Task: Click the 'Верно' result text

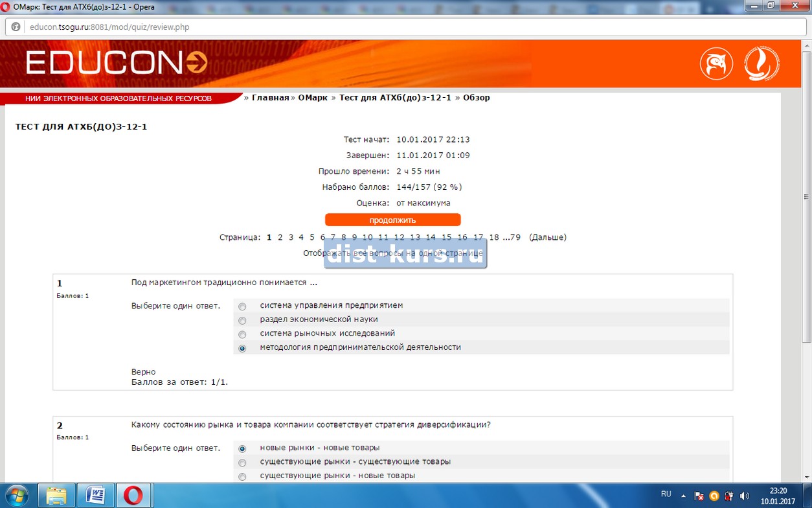Action: 144,372
